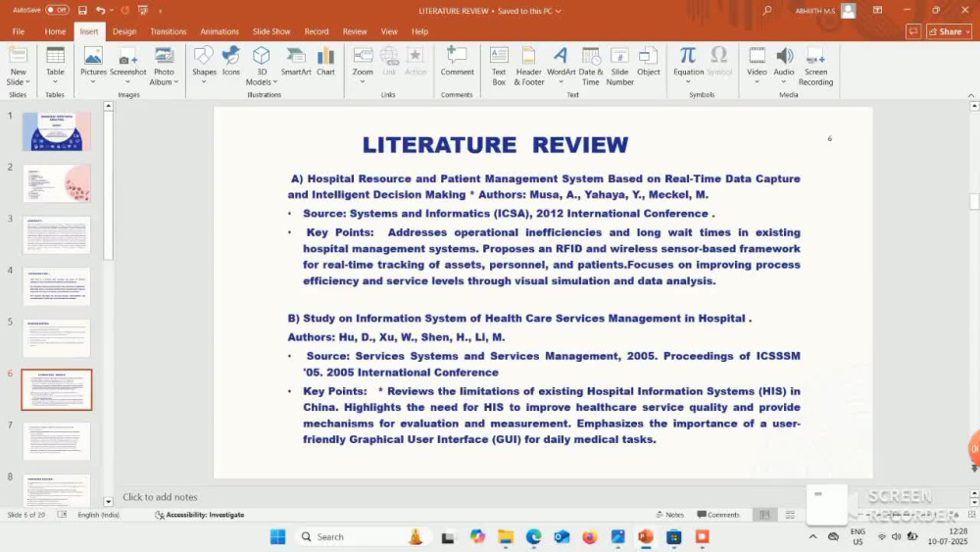Show hidden system tray icons

coord(812,536)
